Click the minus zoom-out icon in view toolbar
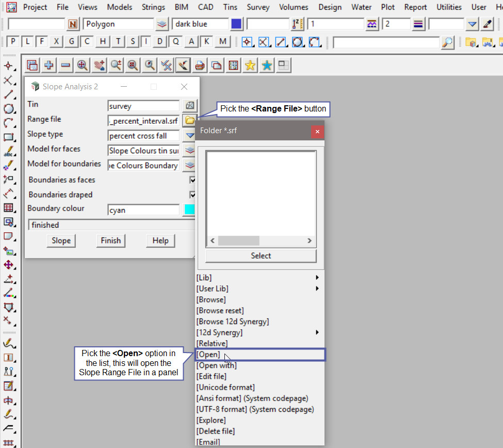Image resolution: width=503 pixels, height=448 pixels. click(66, 65)
